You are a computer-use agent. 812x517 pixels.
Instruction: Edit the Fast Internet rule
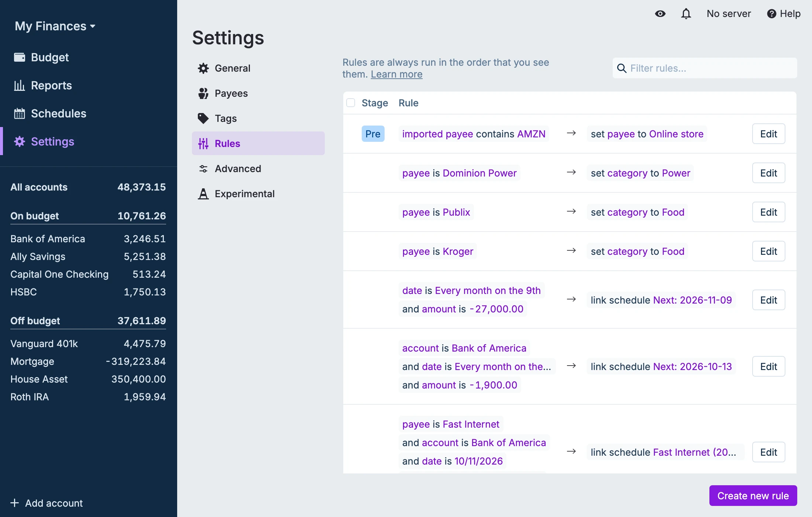coord(768,452)
